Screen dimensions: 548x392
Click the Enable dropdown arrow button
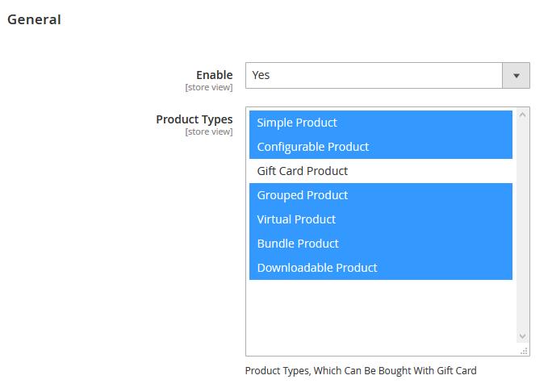[517, 75]
